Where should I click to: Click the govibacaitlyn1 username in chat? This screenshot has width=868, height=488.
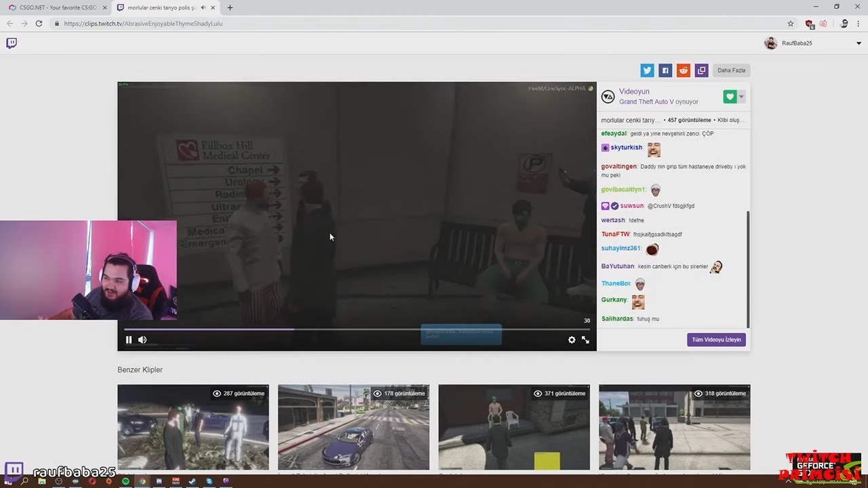click(x=623, y=190)
